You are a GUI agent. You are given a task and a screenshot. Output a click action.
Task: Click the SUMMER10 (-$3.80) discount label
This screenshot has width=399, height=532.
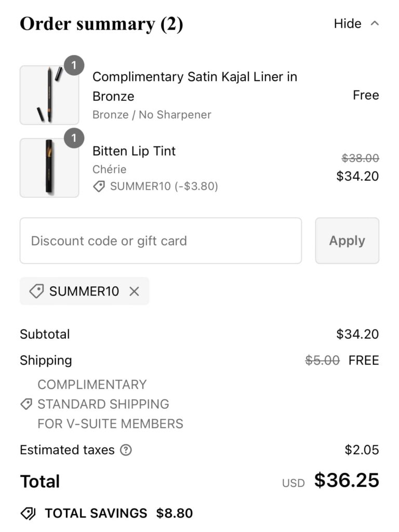(x=164, y=186)
